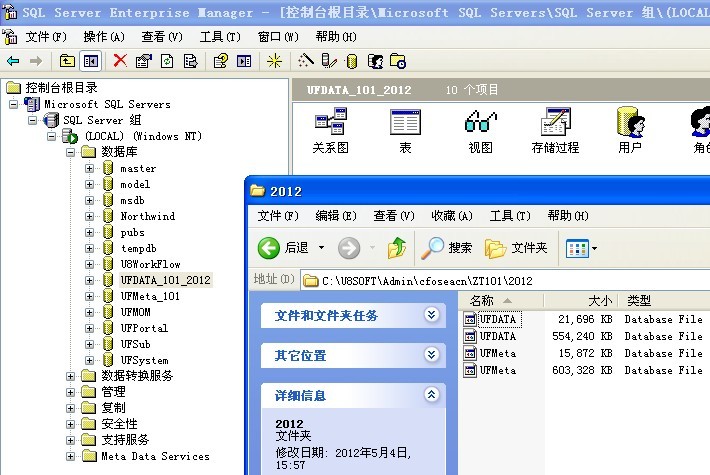Open Enterprise Manager's 工具(T) menu
The image size is (710, 475).
coord(220,37)
